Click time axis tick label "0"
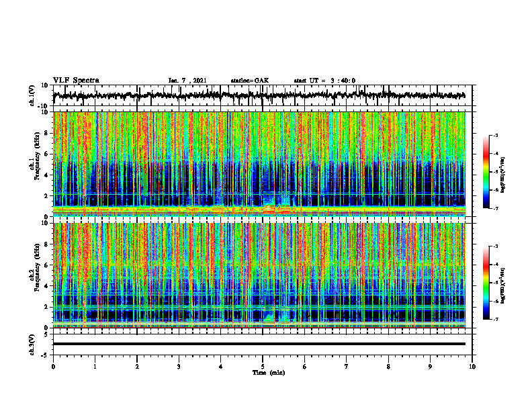The image size is (532, 411). tap(53, 367)
